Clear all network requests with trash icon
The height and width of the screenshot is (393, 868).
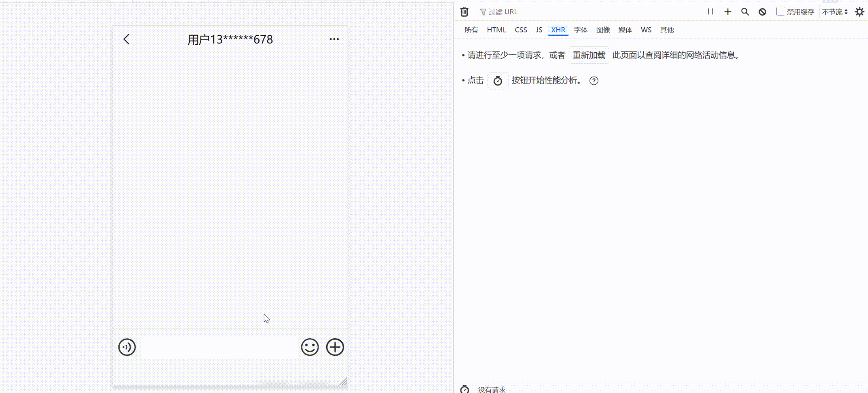pos(464,12)
